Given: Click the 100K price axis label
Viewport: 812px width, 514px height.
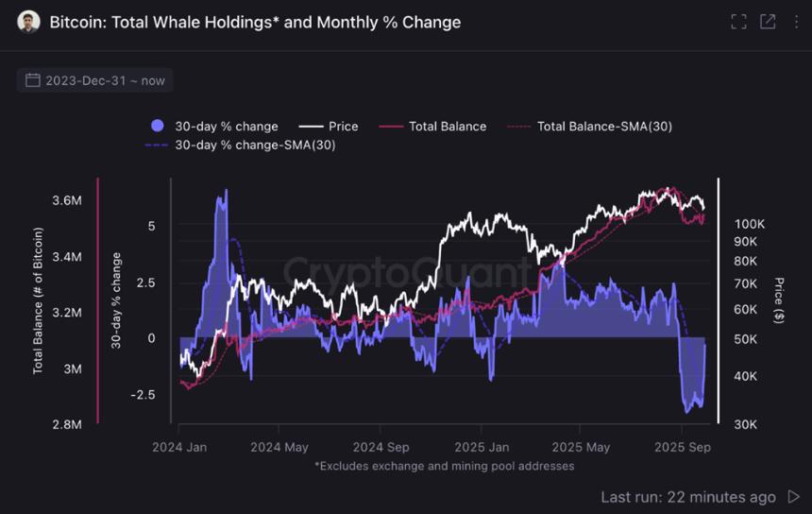Looking at the screenshot, I should [x=748, y=224].
